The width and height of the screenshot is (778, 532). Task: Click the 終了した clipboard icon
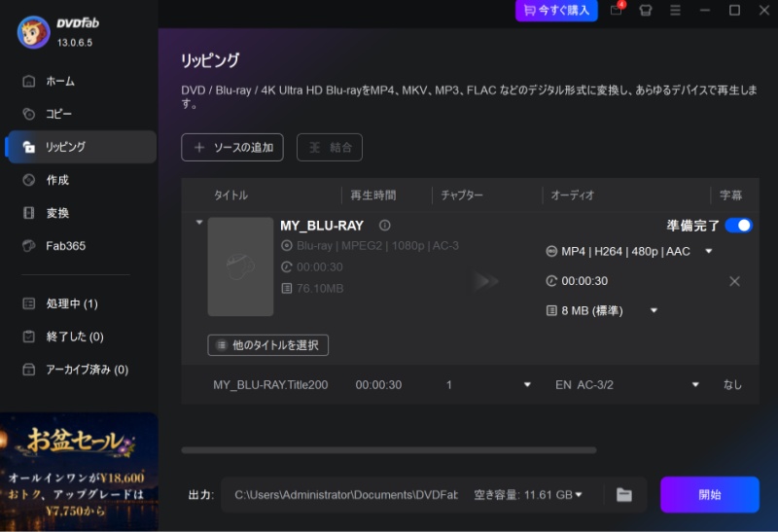29,337
